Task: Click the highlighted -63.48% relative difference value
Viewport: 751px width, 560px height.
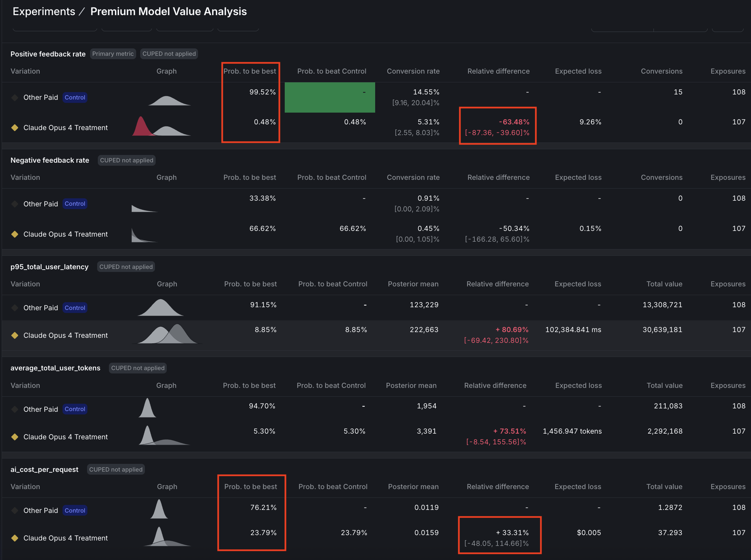Action: pyautogui.click(x=514, y=122)
